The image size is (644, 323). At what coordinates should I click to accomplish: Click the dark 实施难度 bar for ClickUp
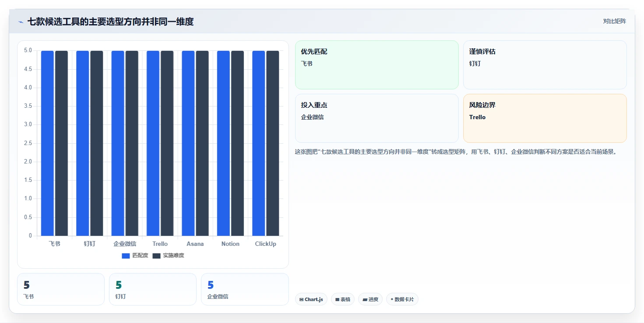[x=273, y=143]
